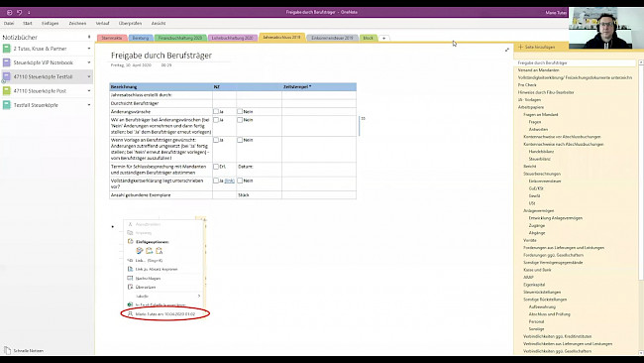644x363 pixels.
Task: Click page list scrollbar up arrow
Action: point(641,62)
